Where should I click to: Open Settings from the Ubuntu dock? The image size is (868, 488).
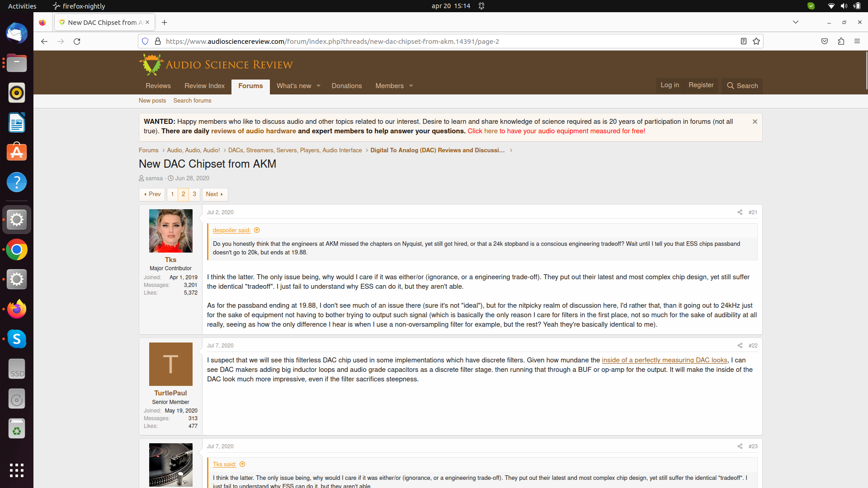pyautogui.click(x=17, y=220)
